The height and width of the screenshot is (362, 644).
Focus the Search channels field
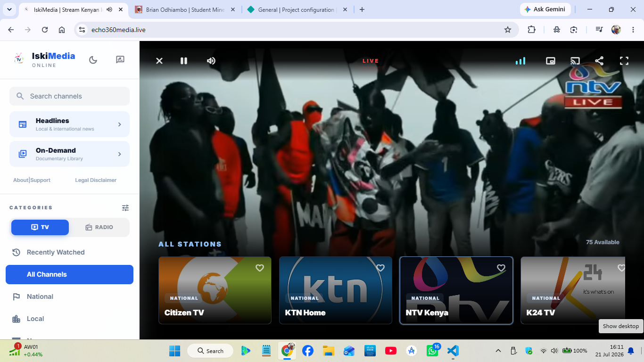point(69,96)
